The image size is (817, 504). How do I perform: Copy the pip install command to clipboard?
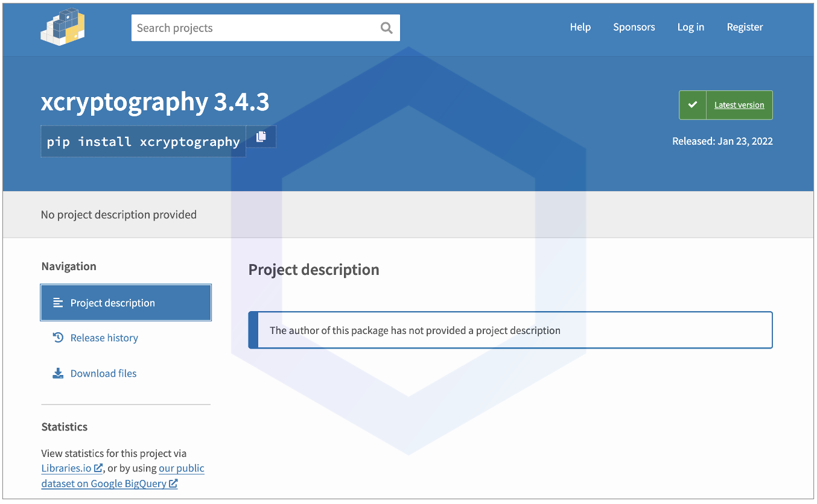coord(261,137)
